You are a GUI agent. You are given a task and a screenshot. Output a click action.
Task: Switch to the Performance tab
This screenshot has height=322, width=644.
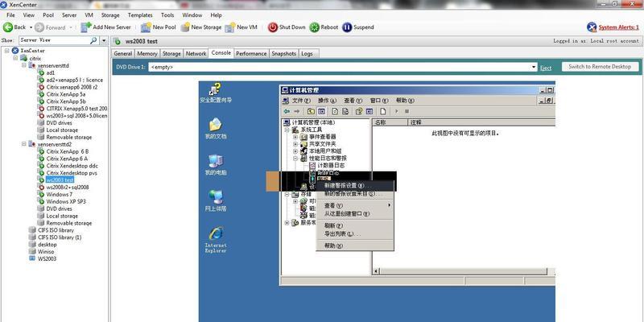251,53
